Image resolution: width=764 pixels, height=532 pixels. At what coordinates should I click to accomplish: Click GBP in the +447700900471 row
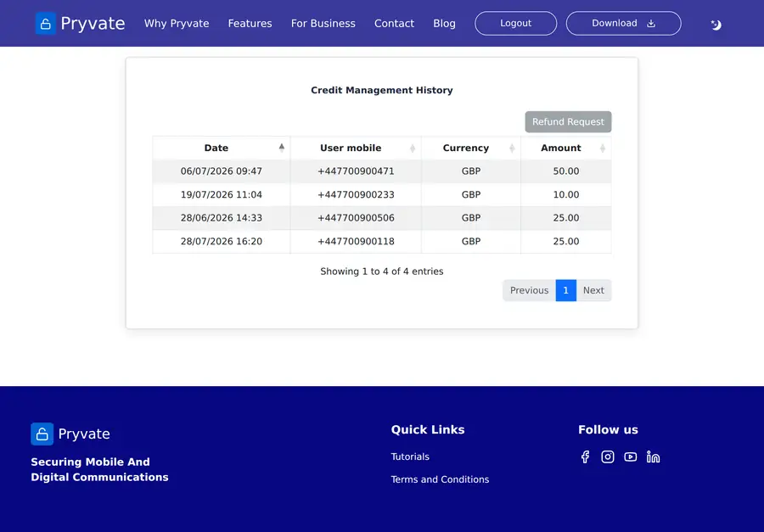pos(471,171)
